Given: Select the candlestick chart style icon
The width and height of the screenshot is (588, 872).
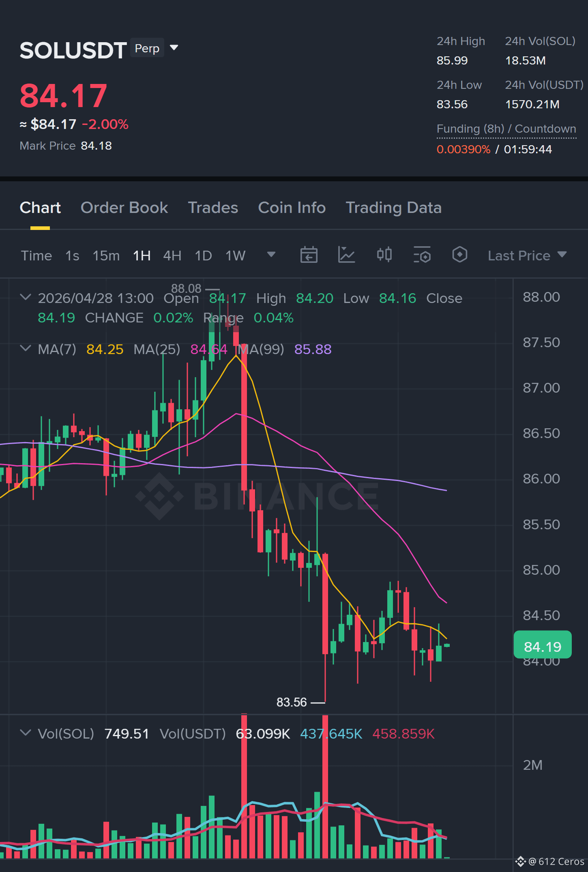Looking at the screenshot, I should [x=384, y=255].
